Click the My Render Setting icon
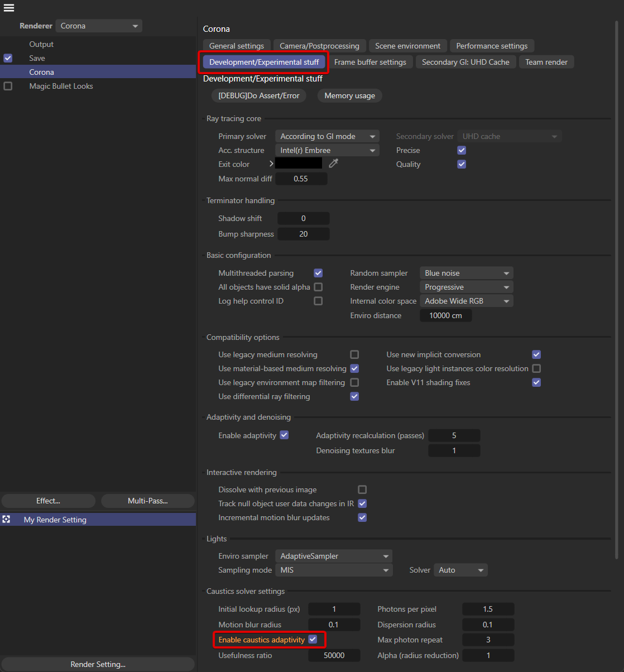 pyautogui.click(x=7, y=520)
